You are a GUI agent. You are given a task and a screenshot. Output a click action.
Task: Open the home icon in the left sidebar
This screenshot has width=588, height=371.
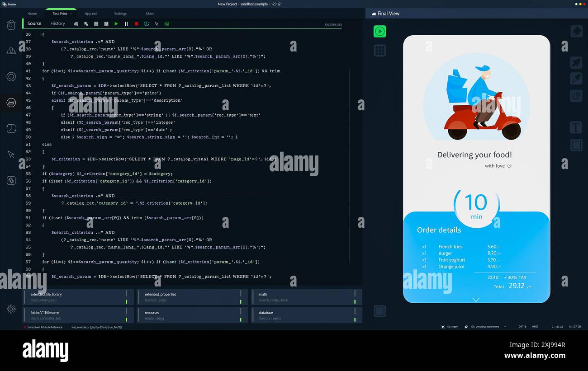point(11,25)
